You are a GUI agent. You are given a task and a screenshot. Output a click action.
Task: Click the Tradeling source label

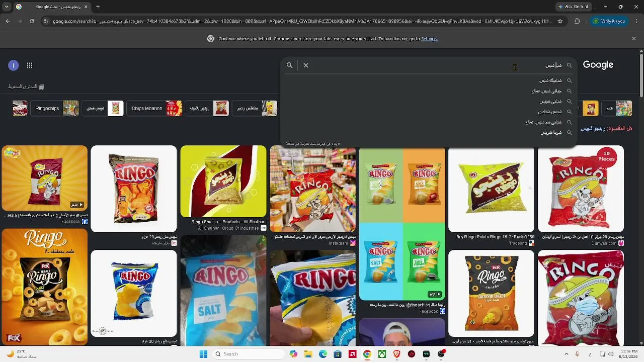tap(521, 243)
